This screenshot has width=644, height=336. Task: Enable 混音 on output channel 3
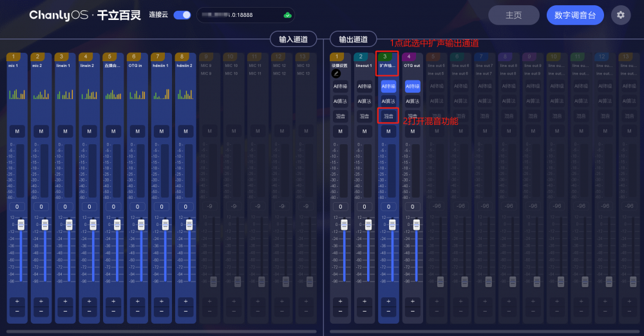tap(388, 117)
